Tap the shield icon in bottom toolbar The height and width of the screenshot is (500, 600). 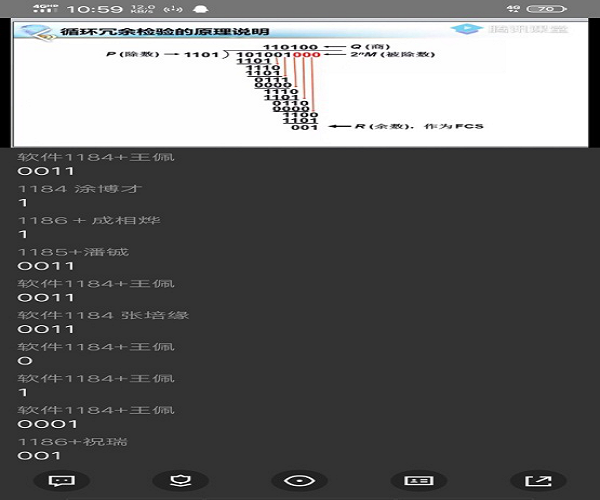(x=178, y=480)
